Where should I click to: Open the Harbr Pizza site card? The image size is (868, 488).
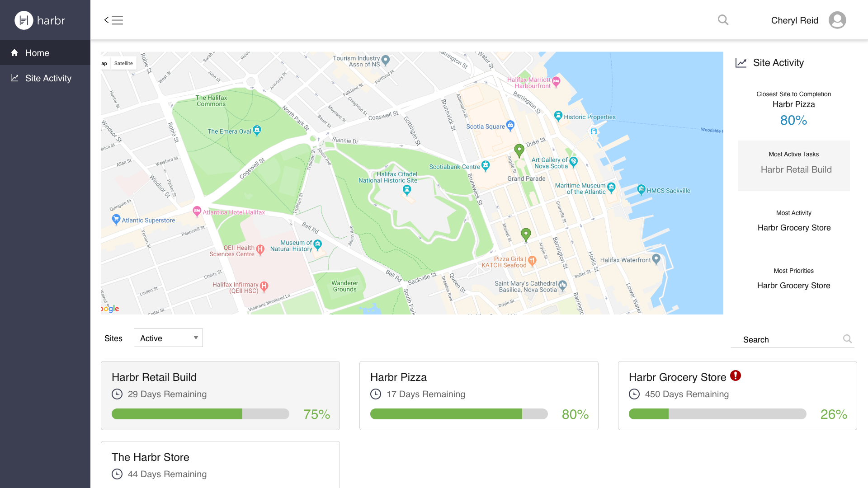pyautogui.click(x=479, y=395)
